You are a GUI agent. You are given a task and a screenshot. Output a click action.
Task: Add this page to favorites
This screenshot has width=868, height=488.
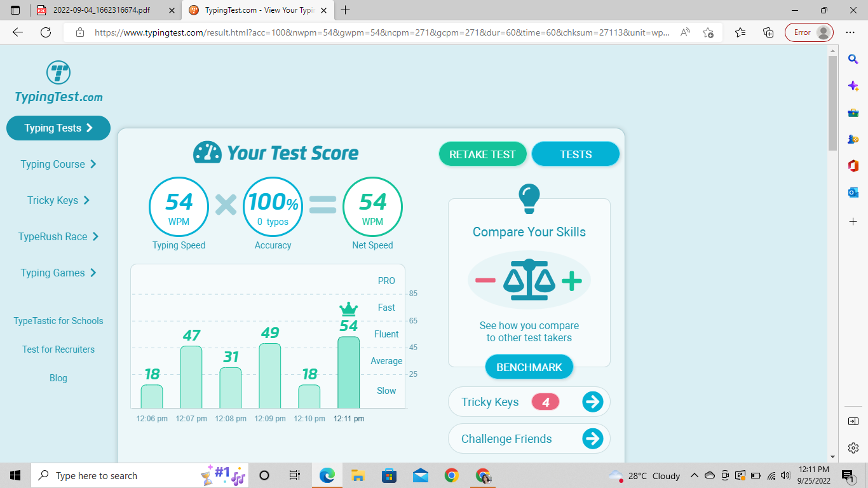[x=709, y=32]
